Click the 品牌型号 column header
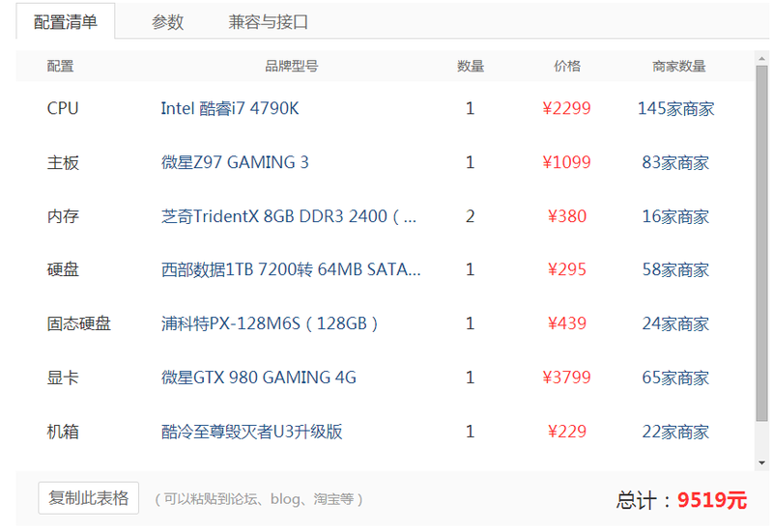773x532 pixels. 292,66
